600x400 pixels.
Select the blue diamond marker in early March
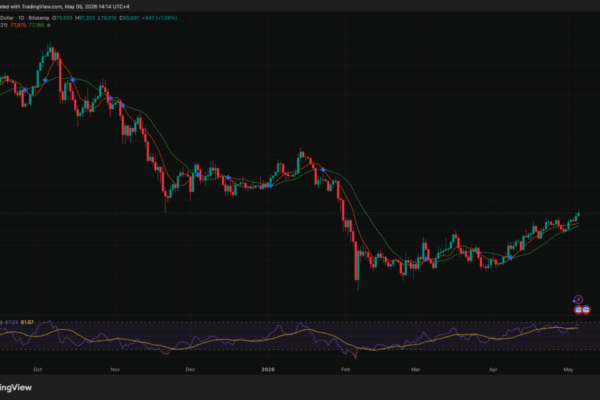[x=426, y=259]
